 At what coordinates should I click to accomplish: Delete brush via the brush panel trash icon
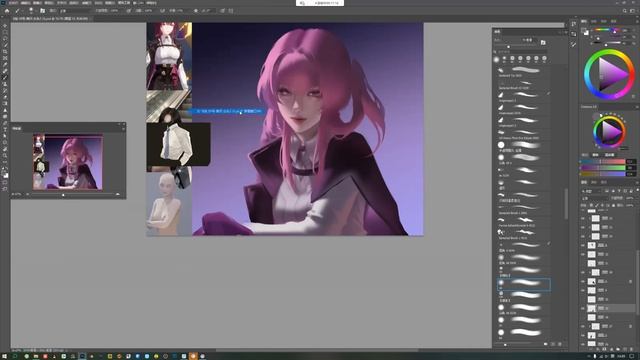(x=560, y=344)
